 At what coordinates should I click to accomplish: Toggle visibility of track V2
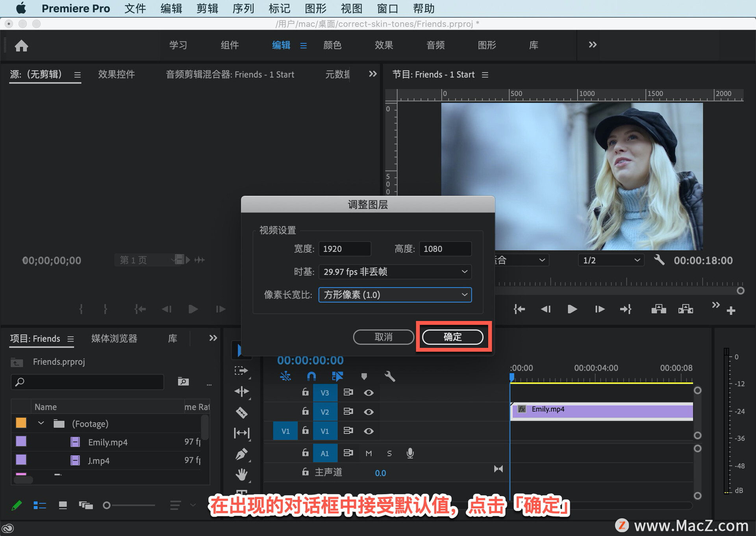pyautogui.click(x=369, y=412)
